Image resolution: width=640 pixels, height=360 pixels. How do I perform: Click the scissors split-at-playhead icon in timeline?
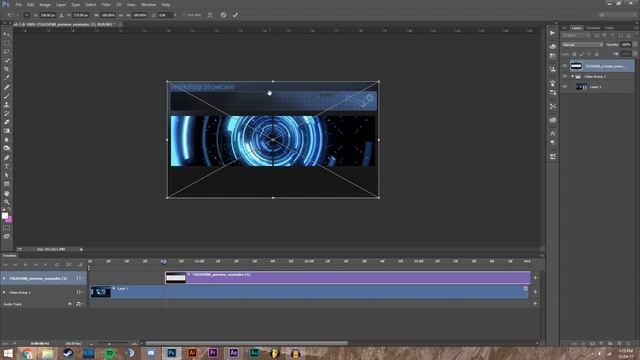[69, 264]
